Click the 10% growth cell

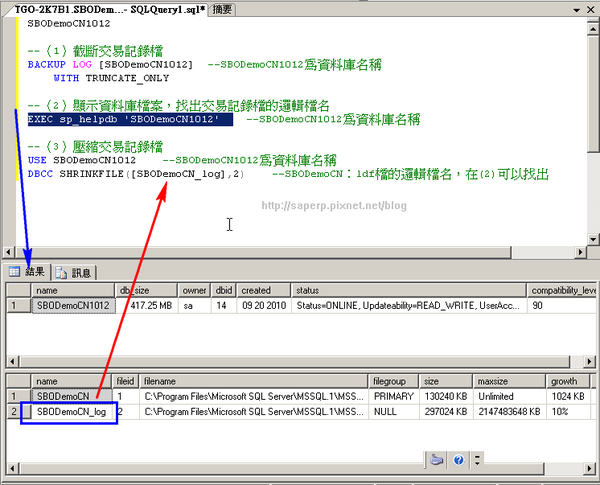(569, 412)
